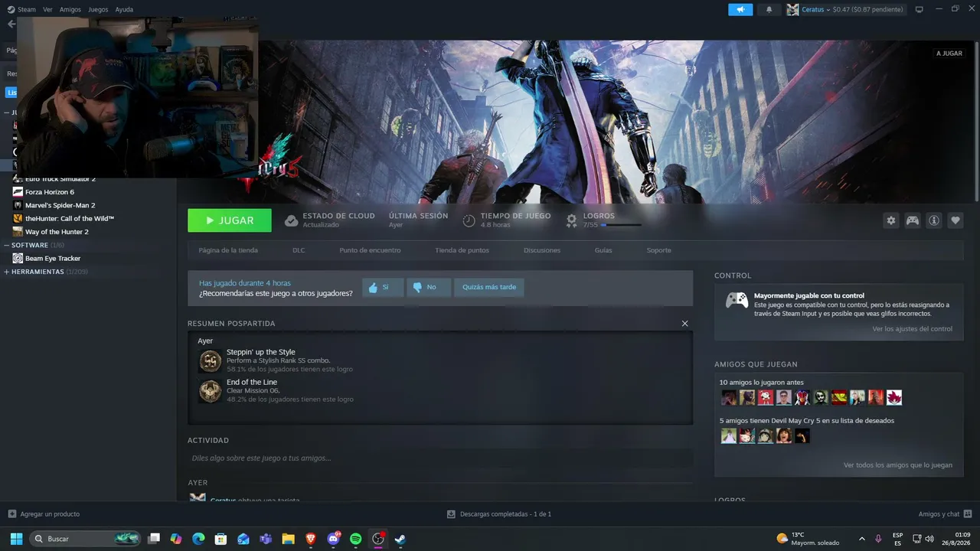Open File Explorer from the taskbar
980x551 pixels.
click(x=288, y=539)
